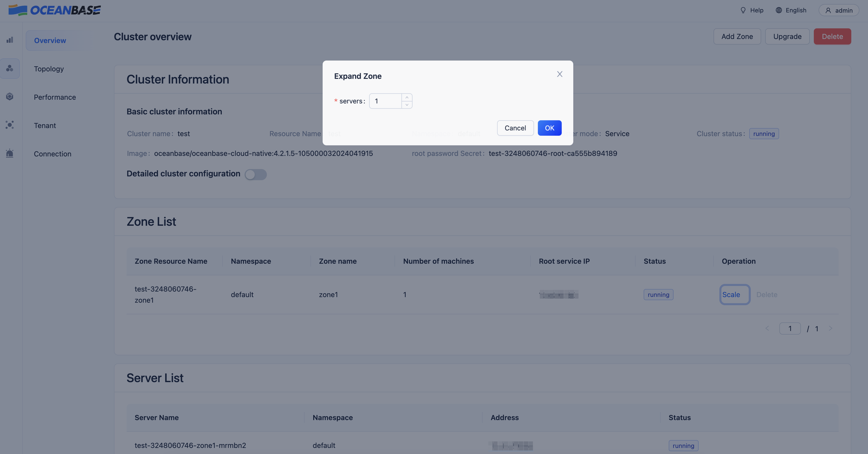Click the Zone List page number field

790,328
